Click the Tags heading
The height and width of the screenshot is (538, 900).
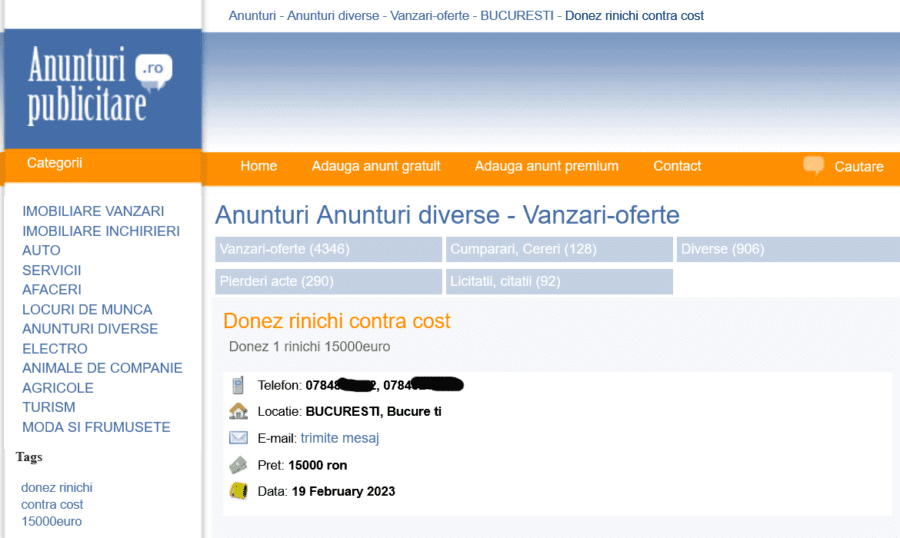tap(29, 457)
